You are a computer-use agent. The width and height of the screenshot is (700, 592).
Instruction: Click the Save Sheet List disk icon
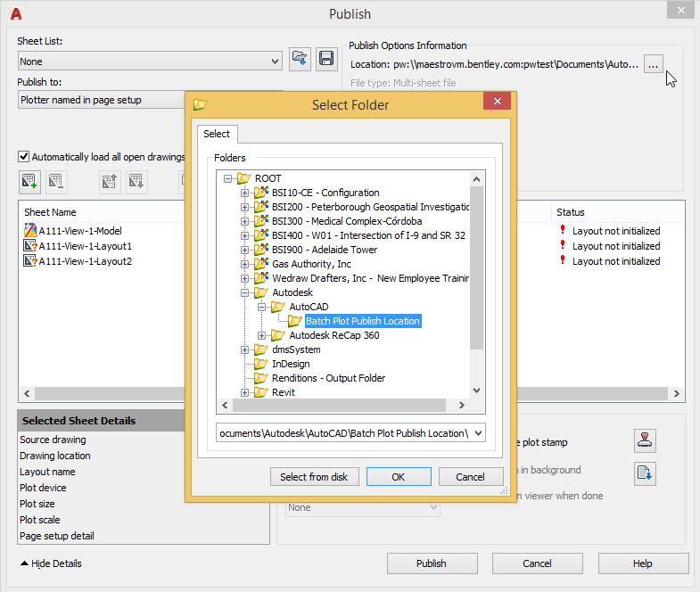tap(326, 59)
